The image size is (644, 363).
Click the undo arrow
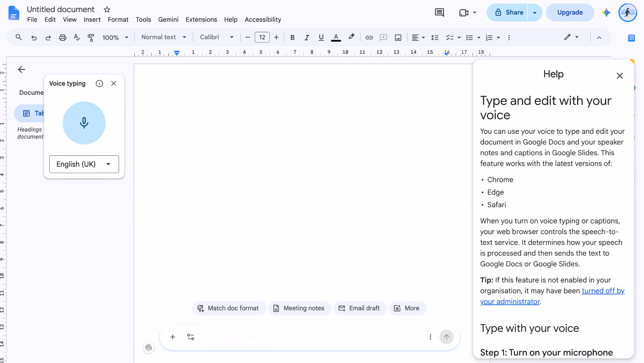click(34, 37)
